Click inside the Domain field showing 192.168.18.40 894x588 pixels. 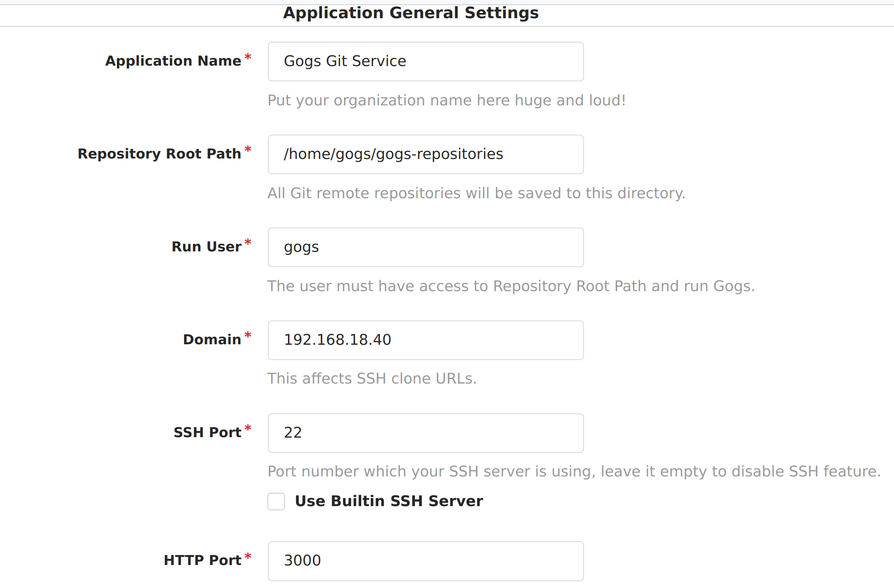tap(425, 340)
